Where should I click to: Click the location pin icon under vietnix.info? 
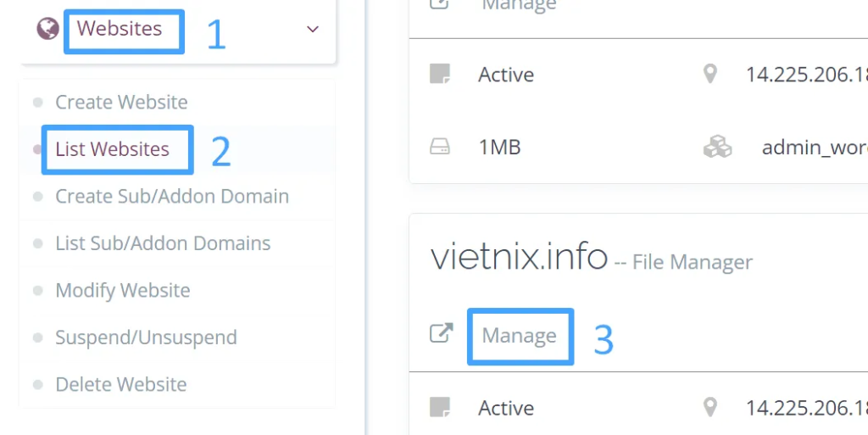[x=710, y=408]
